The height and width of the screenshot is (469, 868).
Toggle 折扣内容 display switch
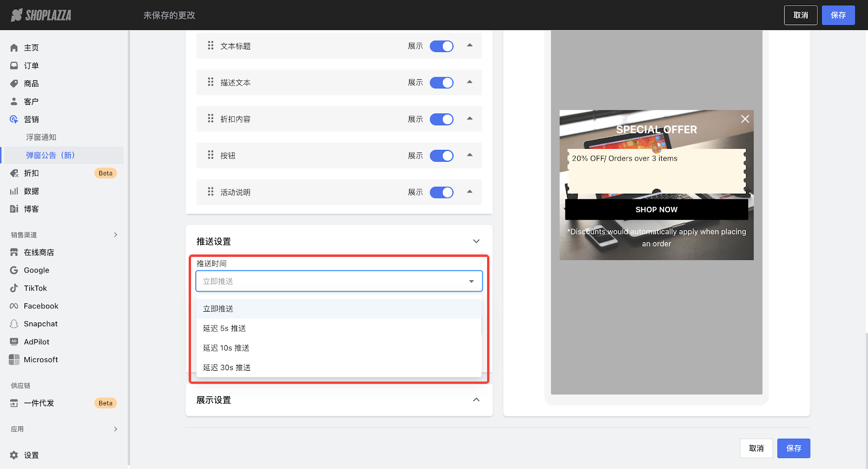[x=442, y=119]
